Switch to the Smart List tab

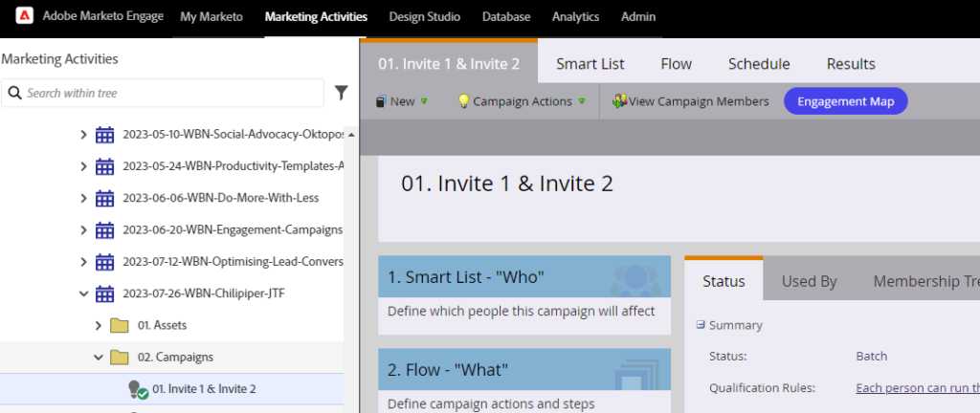[590, 64]
